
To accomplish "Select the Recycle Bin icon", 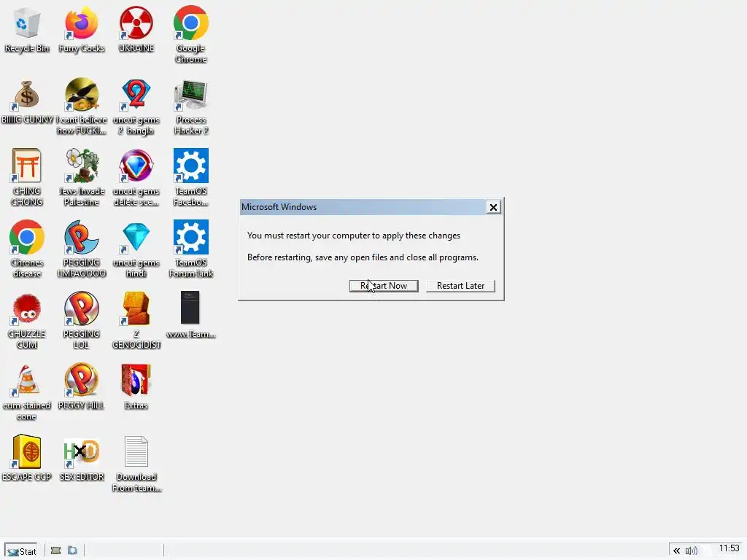I will pos(27,23).
